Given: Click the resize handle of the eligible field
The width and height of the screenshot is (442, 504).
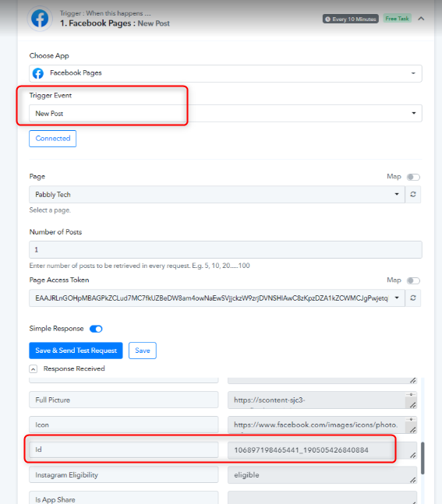Looking at the screenshot, I should pyautogui.click(x=413, y=480).
